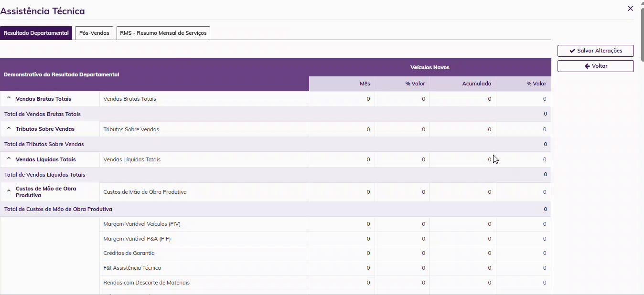Viewport: 644px width, 295px height.
Task: Switch to the Pós-Vendas tab
Action: pyautogui.click(x=94, y=33)
